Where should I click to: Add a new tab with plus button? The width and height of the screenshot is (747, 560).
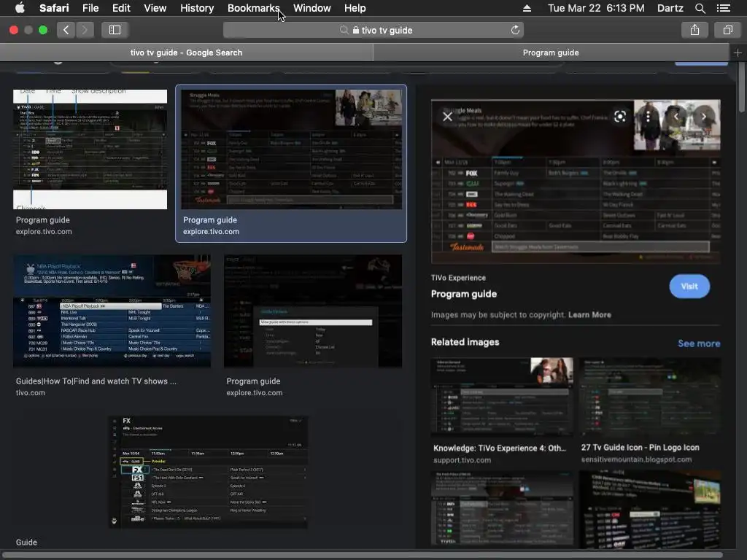point(738,52)
